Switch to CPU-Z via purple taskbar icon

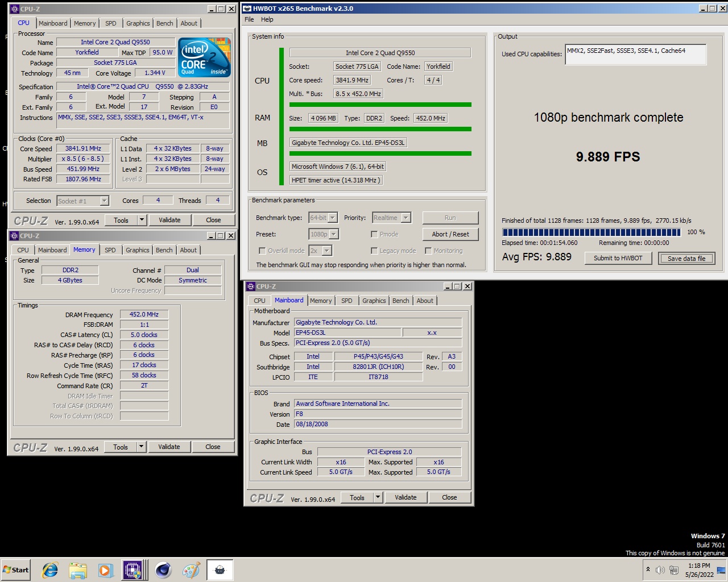[x=133, y=570]
